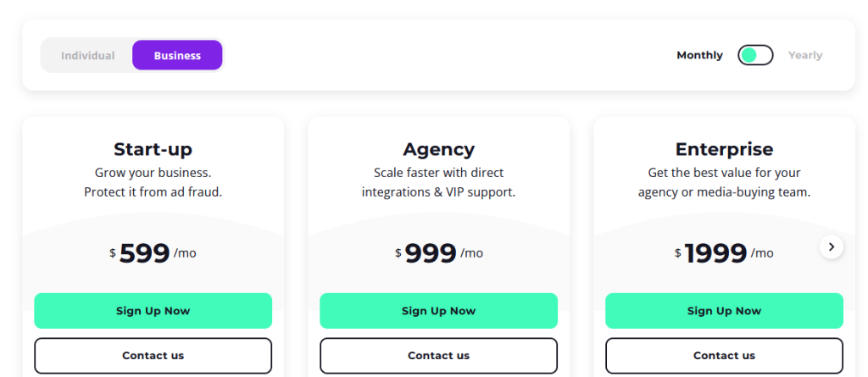Image resolution: width=868 pixels, height=377 pixels.
Task: Click the $1999 /mo price
Action: pos(724,253)
